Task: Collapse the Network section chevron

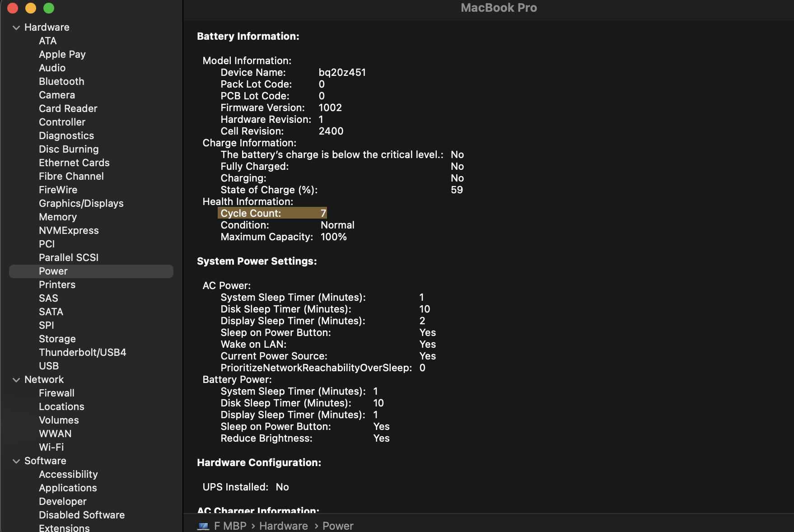Action: click(16, 380)
